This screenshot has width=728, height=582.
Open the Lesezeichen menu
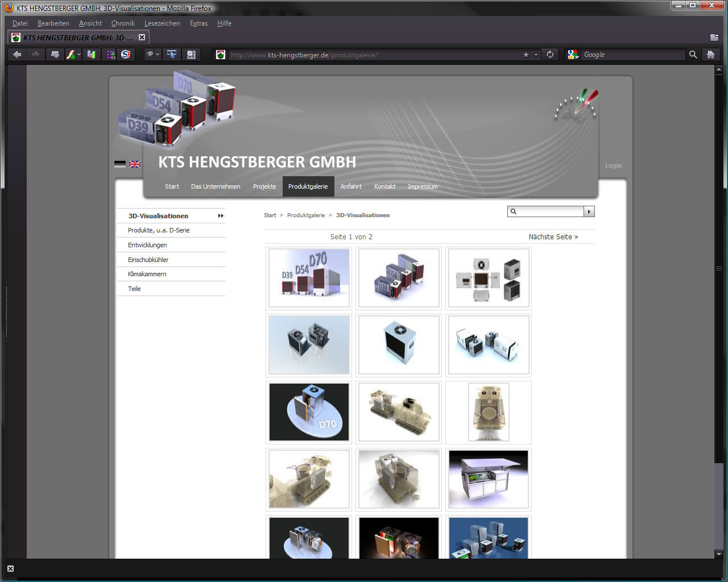tap(162, 23)
